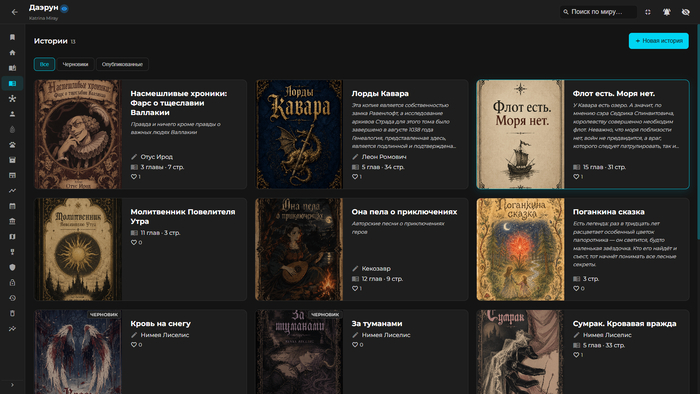Open the Лорды Кавара story title
Screen dimensions: 700x394
click(380, 94)
